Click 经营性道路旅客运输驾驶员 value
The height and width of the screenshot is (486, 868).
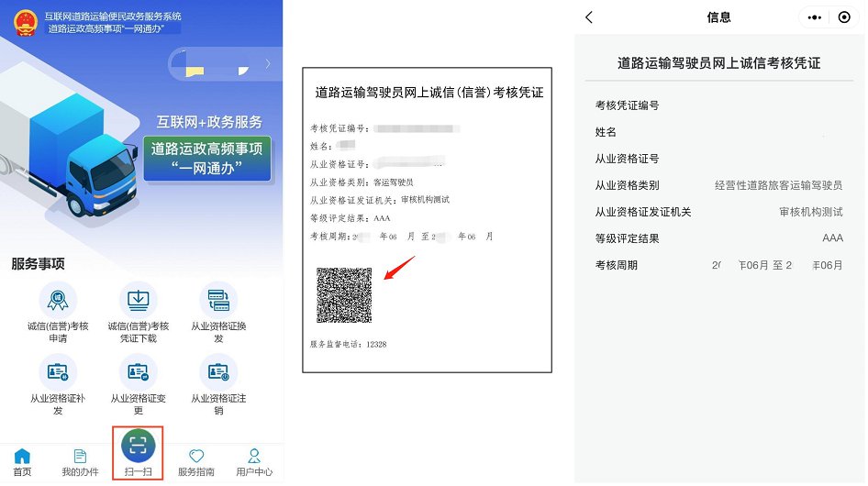tap(778, 185)
